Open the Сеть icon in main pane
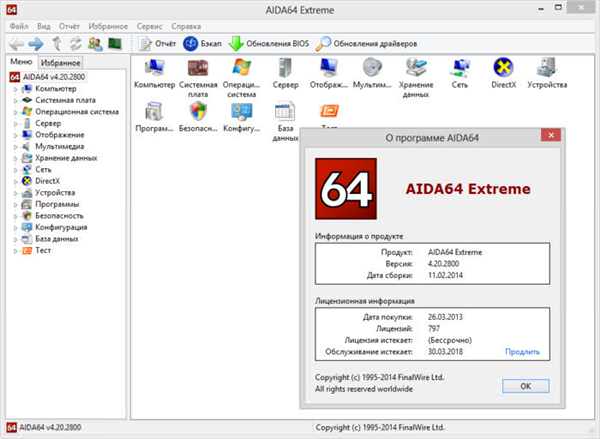600x439 pixels. click(460, 73)
